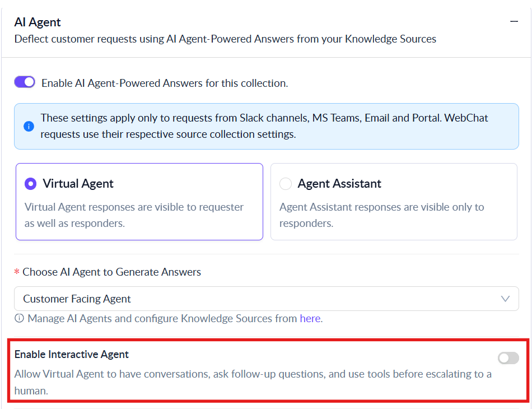Click the Slack, MS Teams notice banner text
Screen dimensions: 532x409
click(x=264, y=126)
